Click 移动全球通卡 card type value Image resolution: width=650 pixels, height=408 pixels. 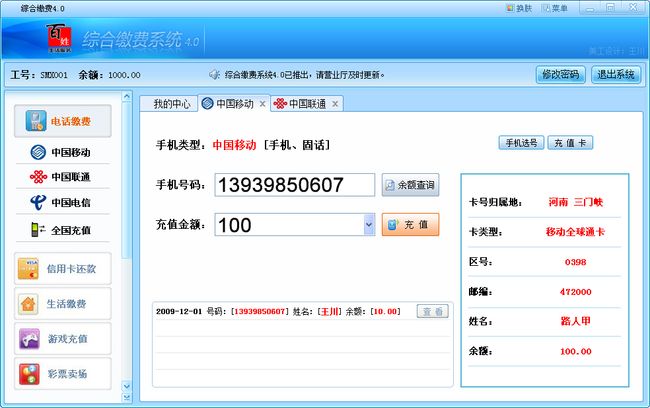tap(575, 232)
